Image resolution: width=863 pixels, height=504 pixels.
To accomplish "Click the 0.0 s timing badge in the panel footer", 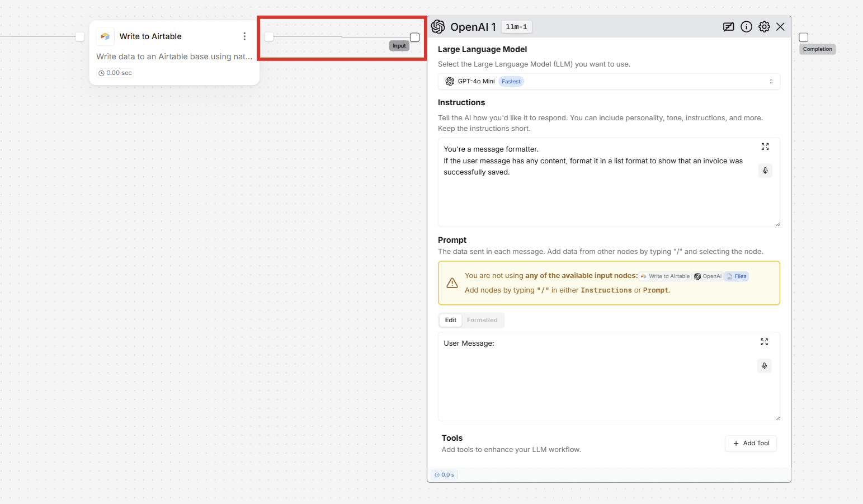I will 444,475.
